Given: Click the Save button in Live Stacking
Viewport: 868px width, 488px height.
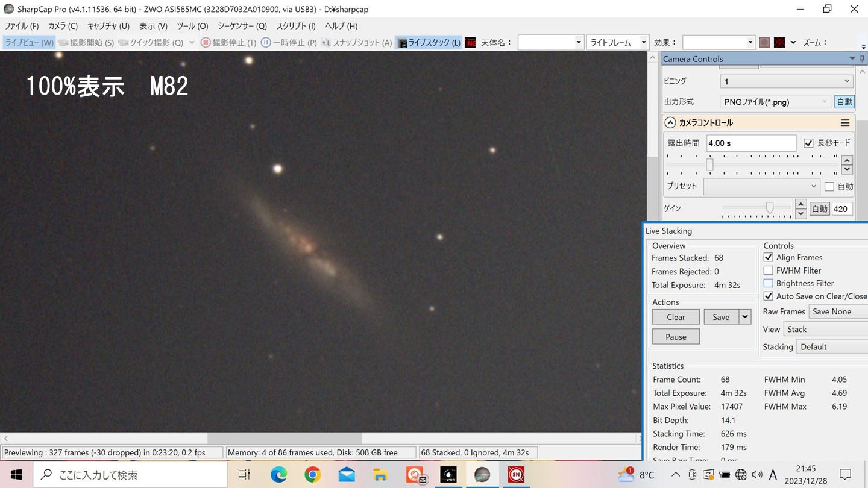Looking at the screenshot, I should [721, 317].
